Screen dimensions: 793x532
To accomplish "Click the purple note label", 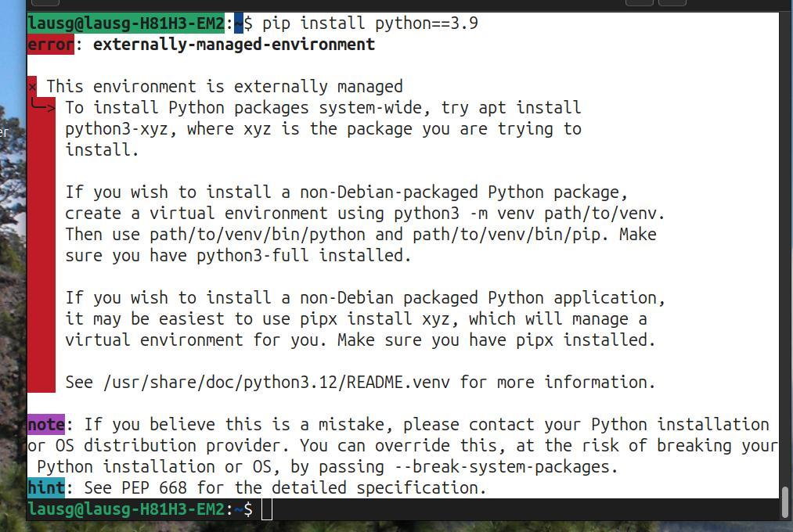I will pos(46,424).
